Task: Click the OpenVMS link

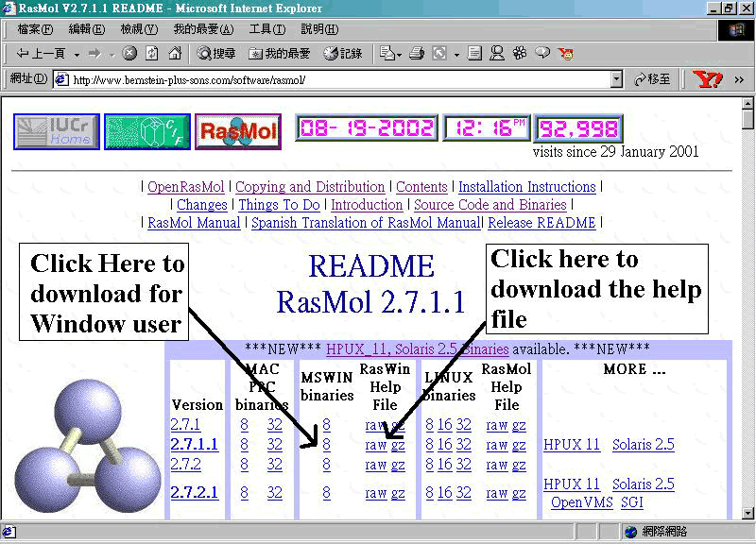Action: click(581, 502)
